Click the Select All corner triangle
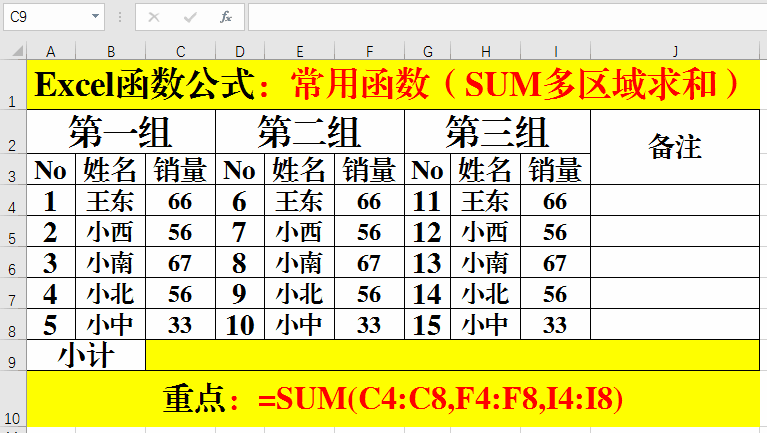The image size is (767, 433). pyautogui.click(x=13, y=51)
